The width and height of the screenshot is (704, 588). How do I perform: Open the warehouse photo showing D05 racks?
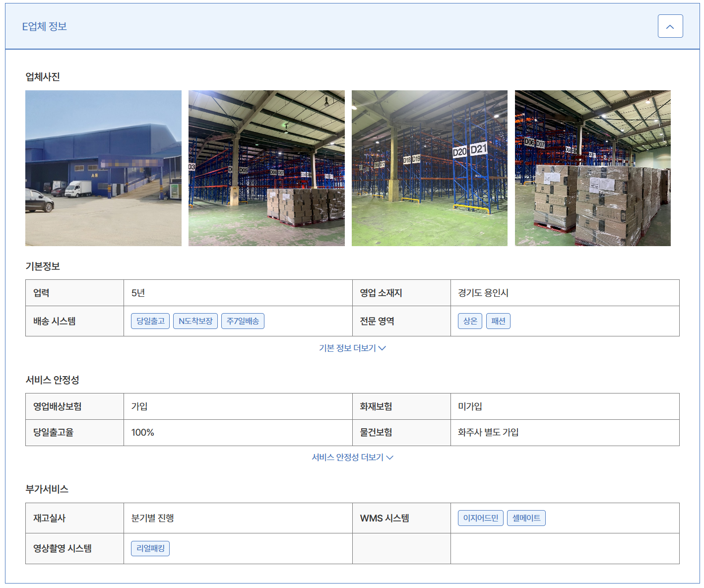click(x=266, y=168)
